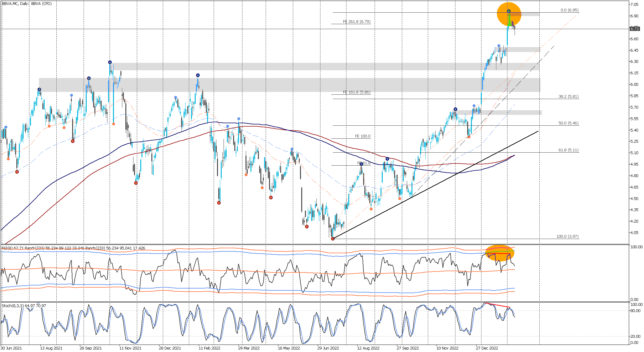Click the current price tag 6.73
Screen dimensions: 644x352
(634, 29)
